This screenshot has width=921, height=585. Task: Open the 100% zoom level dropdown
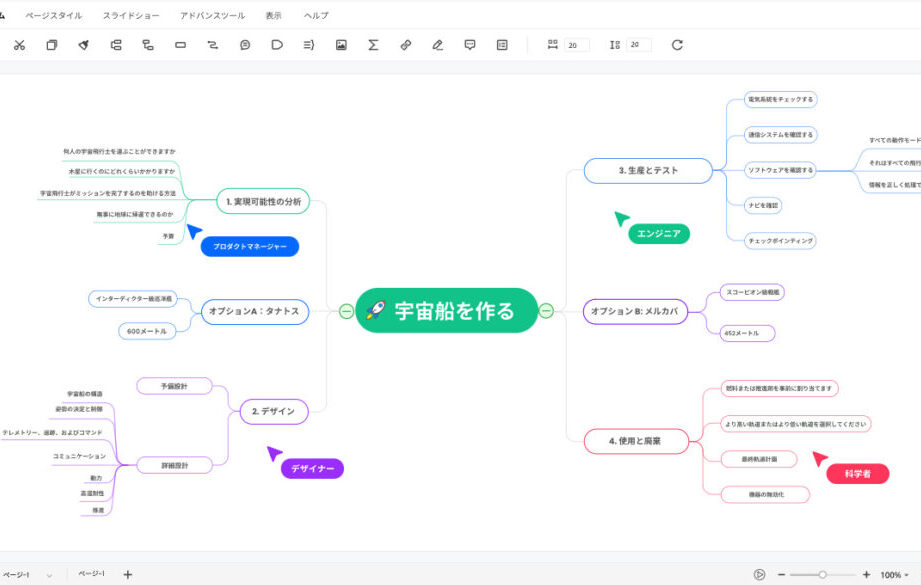894,575
